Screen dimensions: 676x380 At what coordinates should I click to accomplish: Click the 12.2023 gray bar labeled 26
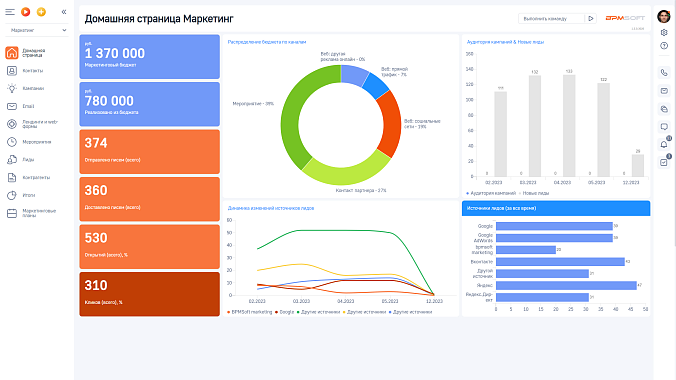pos(638,166)
